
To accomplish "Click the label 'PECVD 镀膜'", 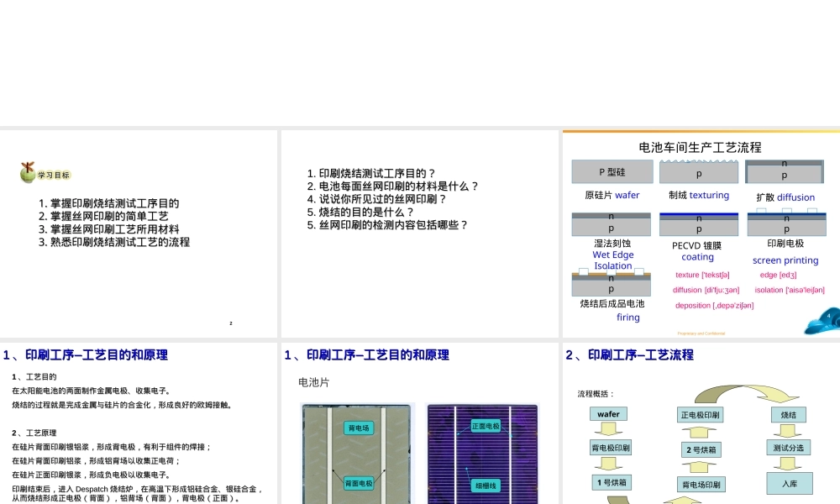I will pos(697,246).
